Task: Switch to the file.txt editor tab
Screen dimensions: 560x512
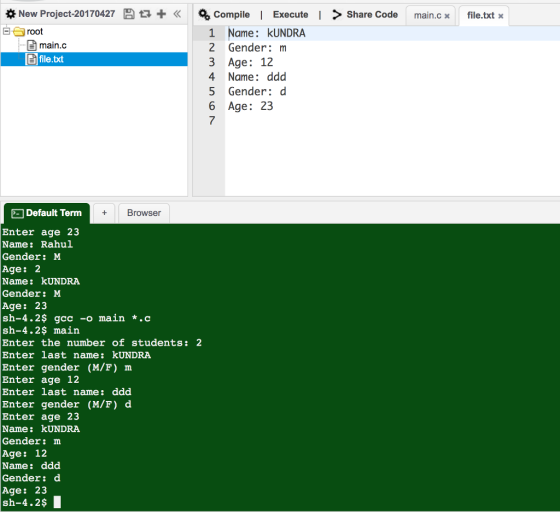Action: (481, 16)
